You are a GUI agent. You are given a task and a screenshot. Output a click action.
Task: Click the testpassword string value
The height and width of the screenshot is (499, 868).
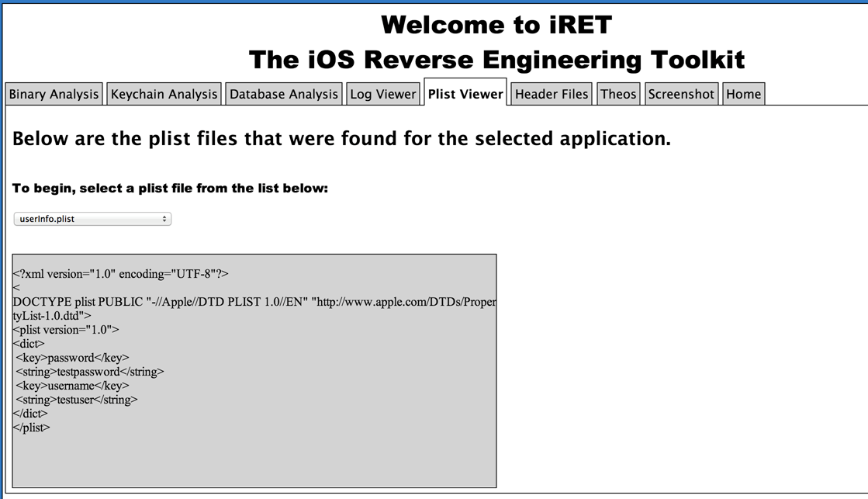89,372
